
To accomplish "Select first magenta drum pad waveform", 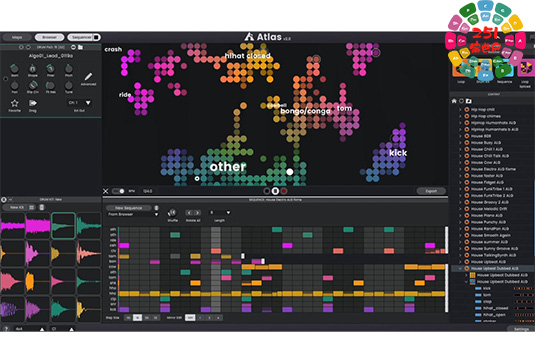I will coord(13,226).
